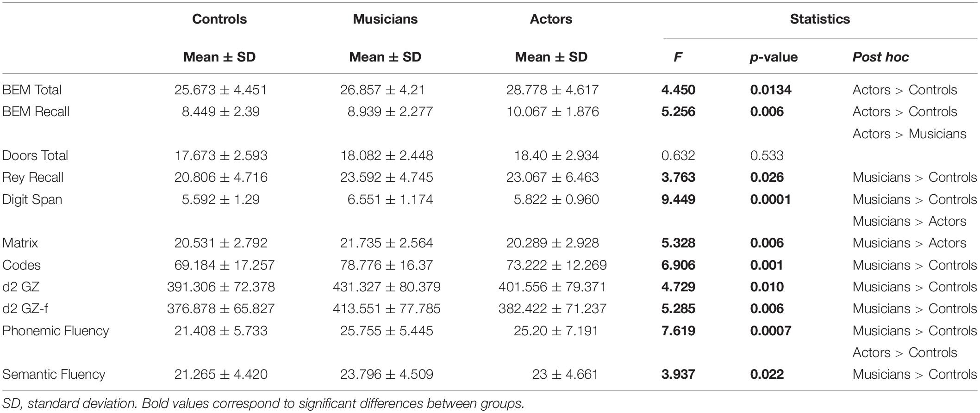This screenshot has width=980, height=413.
Task: Select the Post hoc column subheader
Action: point(880,57)
